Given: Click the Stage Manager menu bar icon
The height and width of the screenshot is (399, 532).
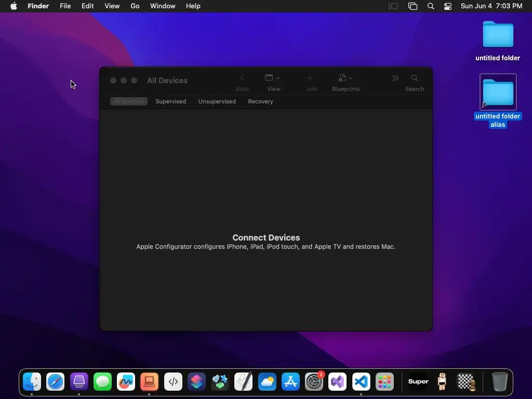Looking at the screenshot, I should (393, 6).
